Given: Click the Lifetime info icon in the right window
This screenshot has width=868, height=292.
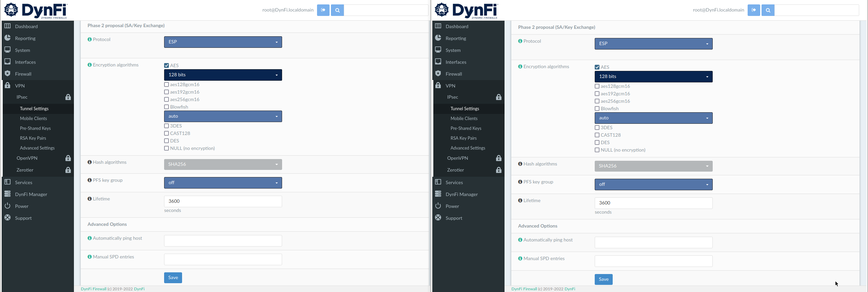Looking at the screenshot, I should [520, 200].
